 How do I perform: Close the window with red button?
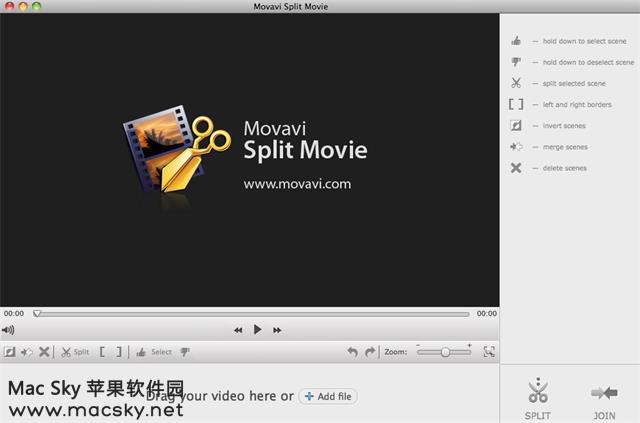(x=9, y=6)
